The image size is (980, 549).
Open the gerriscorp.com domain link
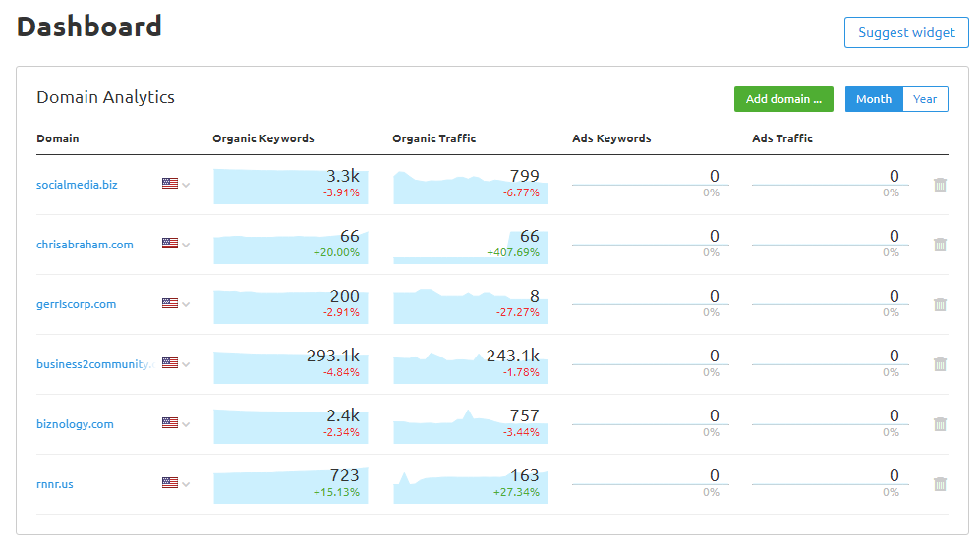pyautogui.click(x=77, y=304)
